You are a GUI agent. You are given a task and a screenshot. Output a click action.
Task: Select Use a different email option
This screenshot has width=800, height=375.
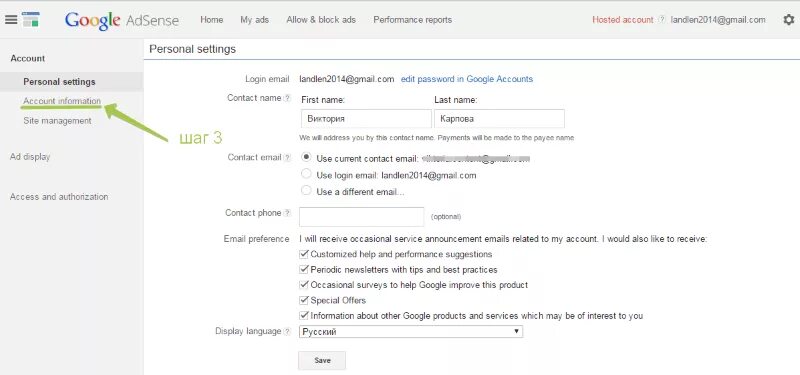[x=306, y=191]
